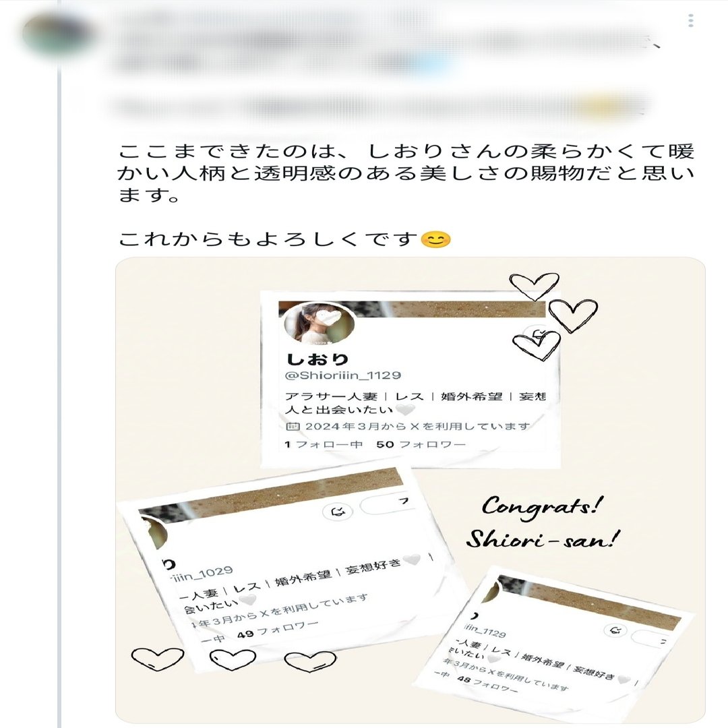Open the 50 フォロワー count
The height and width of the screenshot is (728, 728).
tap(421, 444)
